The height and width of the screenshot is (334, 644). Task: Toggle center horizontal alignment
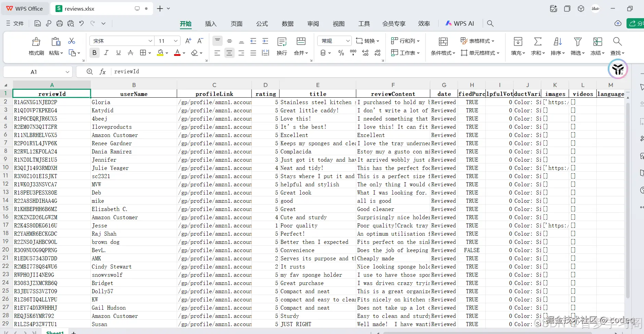click(230, 53)
